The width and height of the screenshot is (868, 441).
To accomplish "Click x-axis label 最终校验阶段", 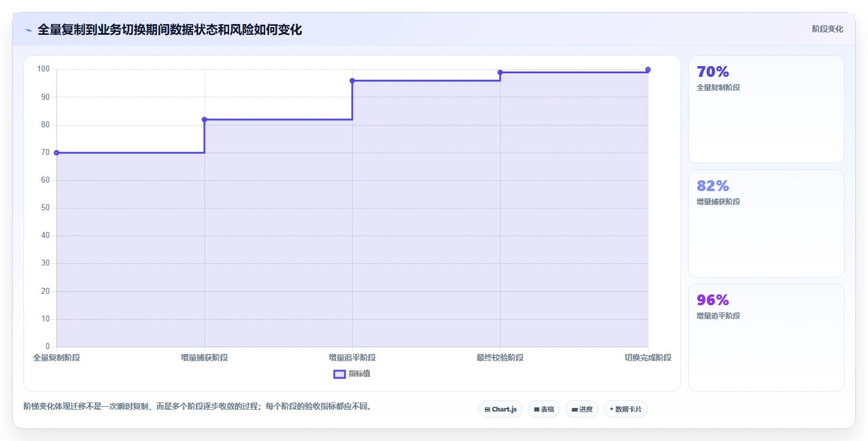I will point(500,358).
